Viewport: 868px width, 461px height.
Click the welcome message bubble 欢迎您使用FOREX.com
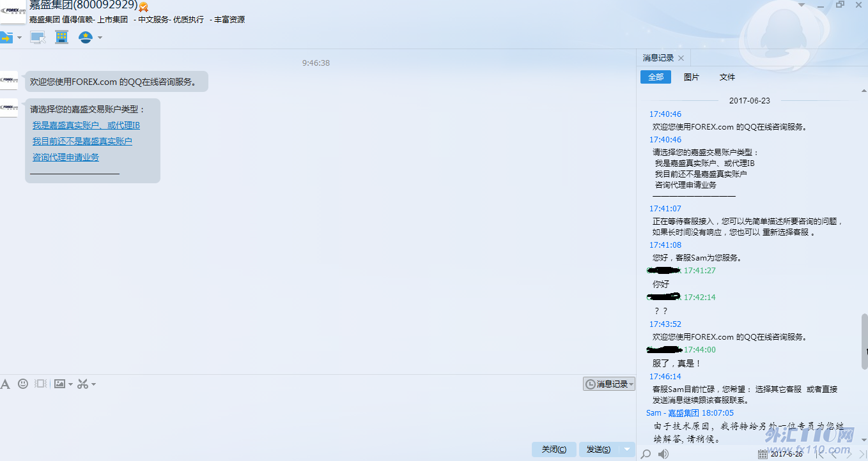click(117, 82)
